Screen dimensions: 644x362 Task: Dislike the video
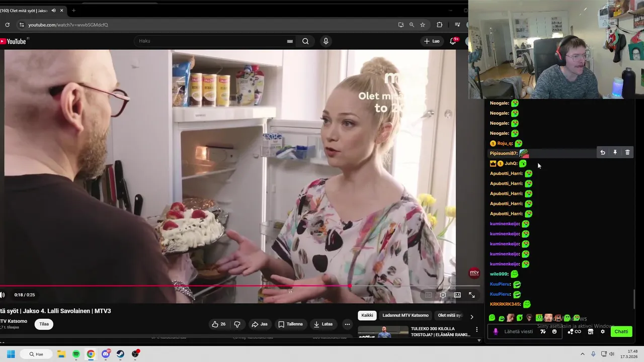click(237, 324)
